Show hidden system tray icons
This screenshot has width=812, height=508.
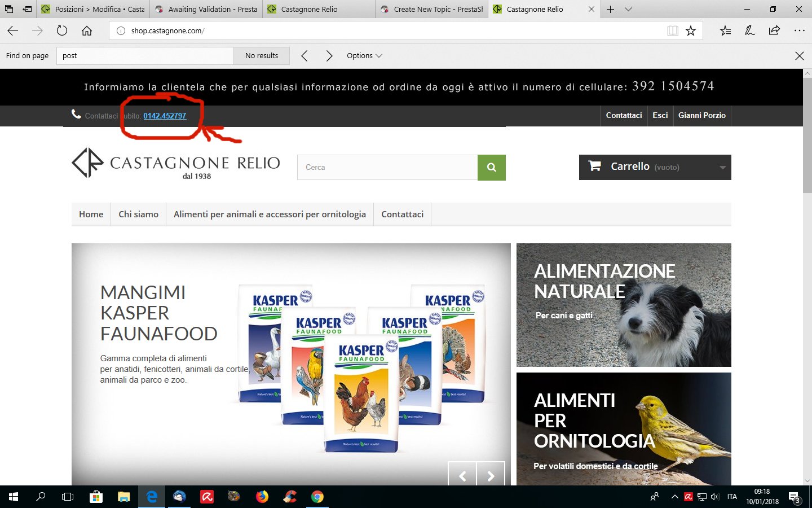click(674, 497)
